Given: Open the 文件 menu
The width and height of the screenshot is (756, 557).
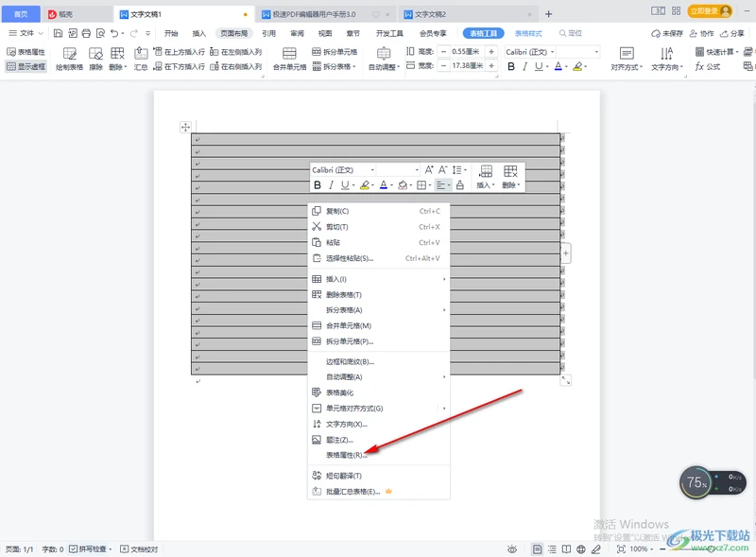Looking at the screenshot, I should pos(26,33).
